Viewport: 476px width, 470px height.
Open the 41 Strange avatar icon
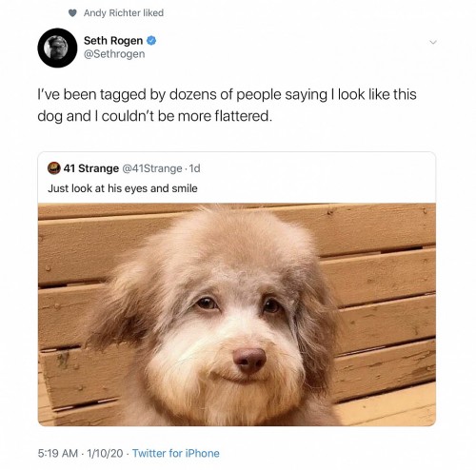pyautogui.click(x=54, y=168)
